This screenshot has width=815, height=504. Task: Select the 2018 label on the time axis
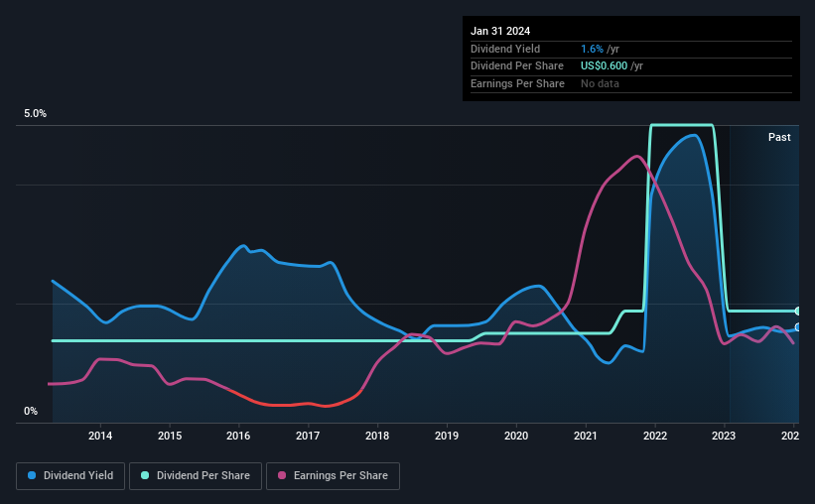[377, 436]
